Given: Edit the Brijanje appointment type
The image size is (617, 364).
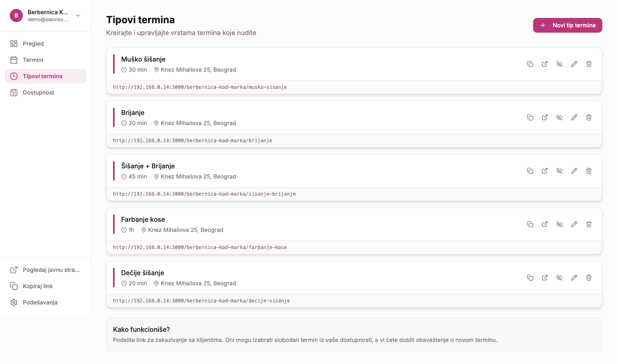Looking at the screenshot, I should 574,117.
